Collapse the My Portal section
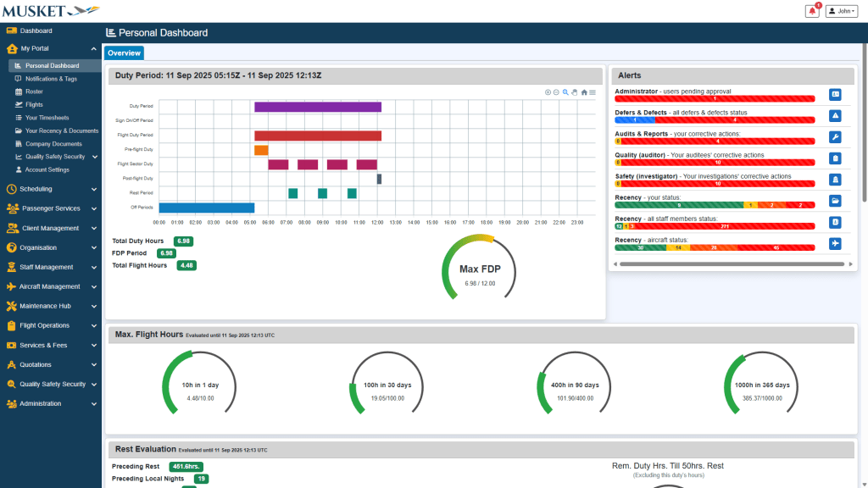 tap(93, 48)
